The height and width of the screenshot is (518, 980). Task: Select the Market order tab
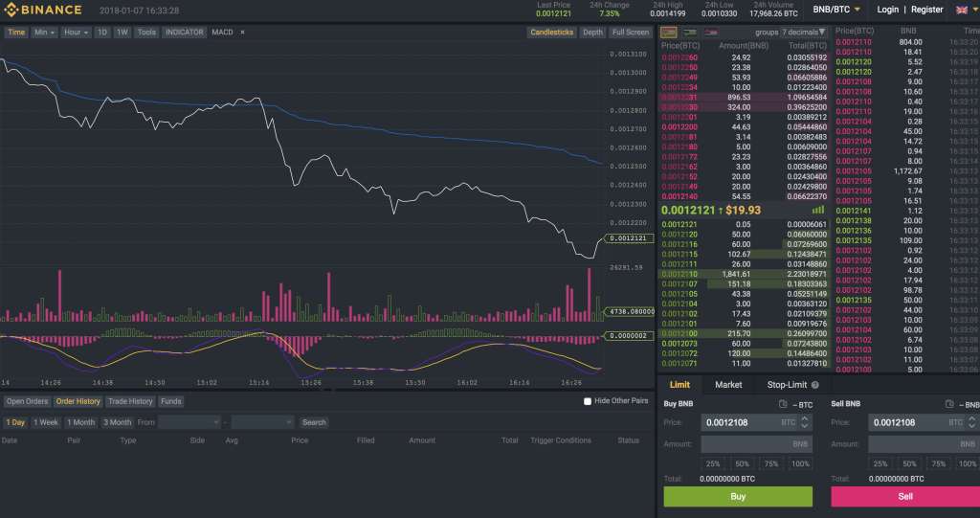click(x=728, y=385)
